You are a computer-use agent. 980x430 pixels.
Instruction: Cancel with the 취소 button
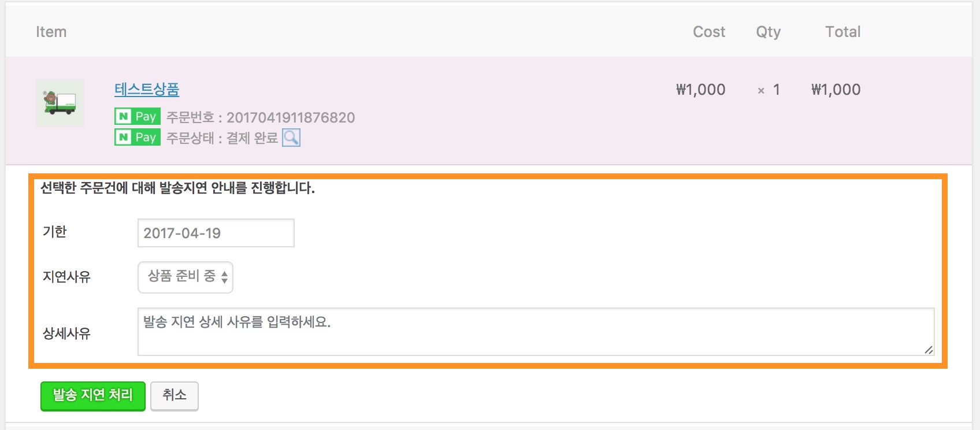tap(175, 396)
